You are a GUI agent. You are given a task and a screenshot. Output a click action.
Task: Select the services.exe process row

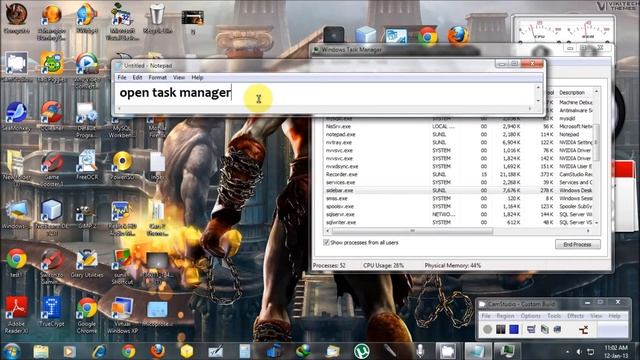[x=458, y=182]
